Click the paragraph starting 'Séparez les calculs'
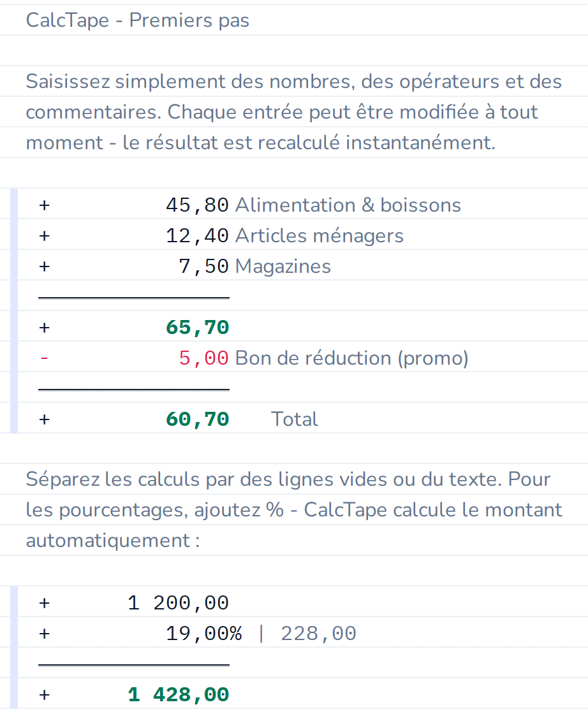The width and height of the screenshot is (588, 714). coord(294,510)
